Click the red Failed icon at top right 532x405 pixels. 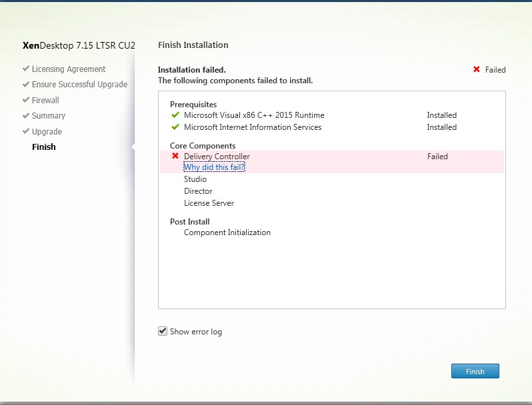(477, 69)
